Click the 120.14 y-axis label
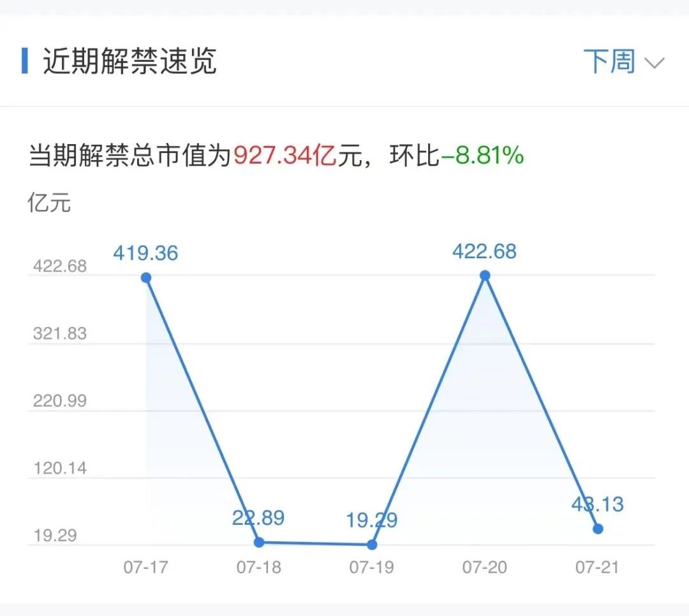The image size is (689, 616). tap(60, 468)
